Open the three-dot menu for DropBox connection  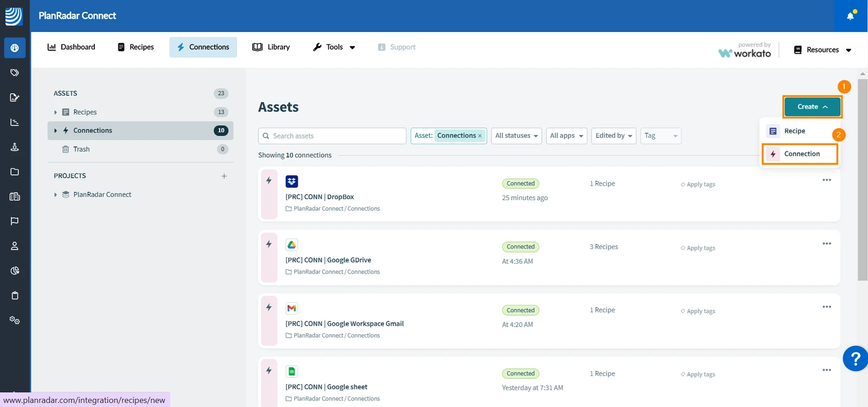827,180
